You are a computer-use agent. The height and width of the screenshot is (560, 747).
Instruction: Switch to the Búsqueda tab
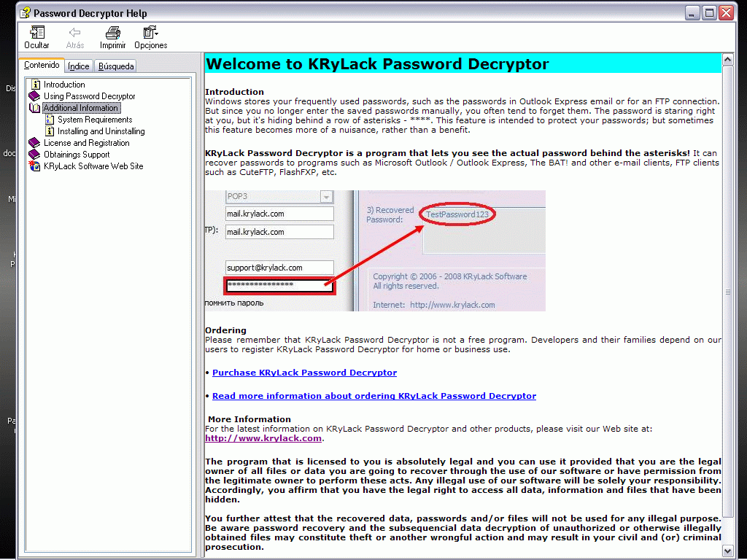coord(115,66)
